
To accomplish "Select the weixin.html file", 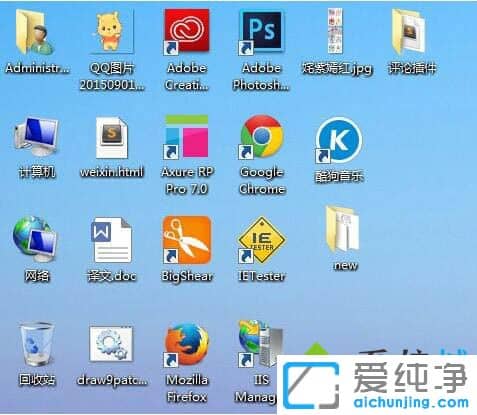I will [112, 137].
